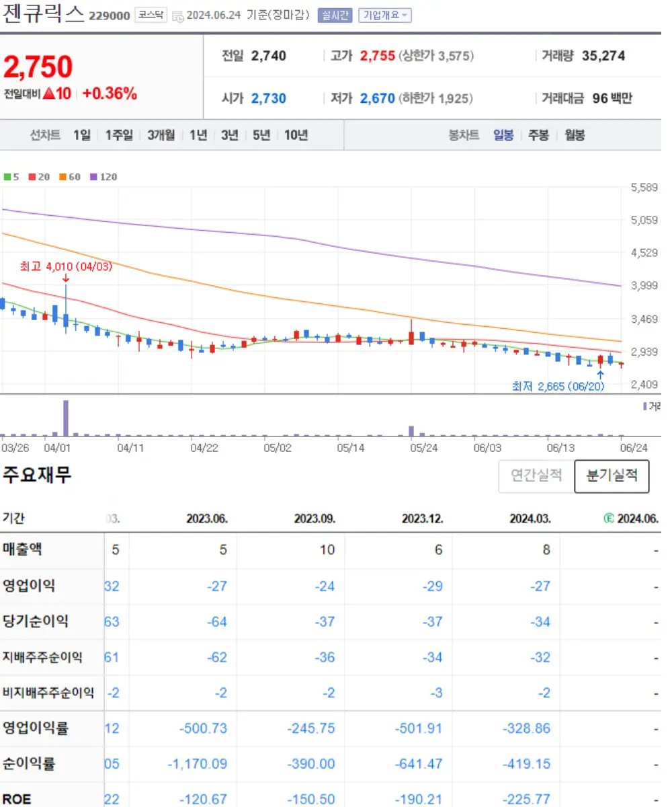Click the 5,589 price axis label
The height and width of the screenshot is (807, 672).
coord(644,188)
